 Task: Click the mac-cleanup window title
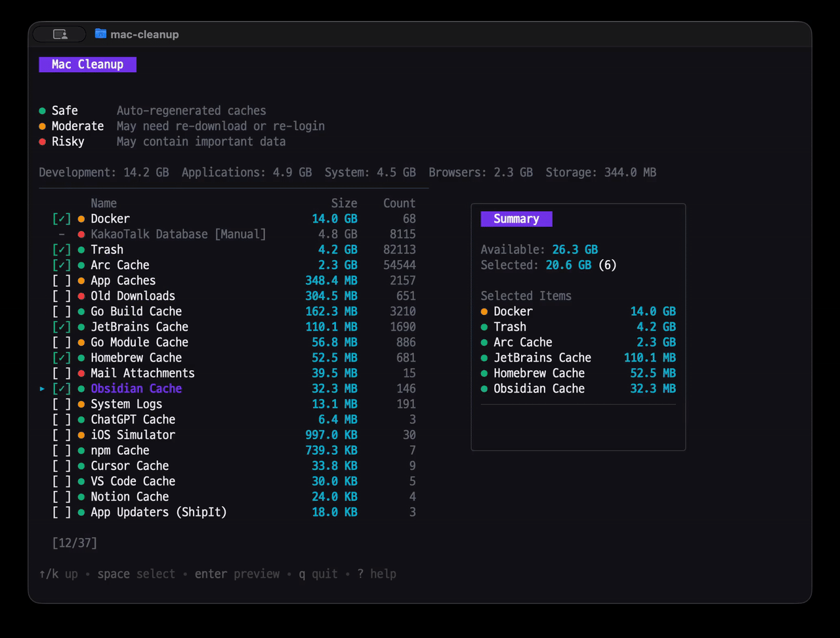144,34
